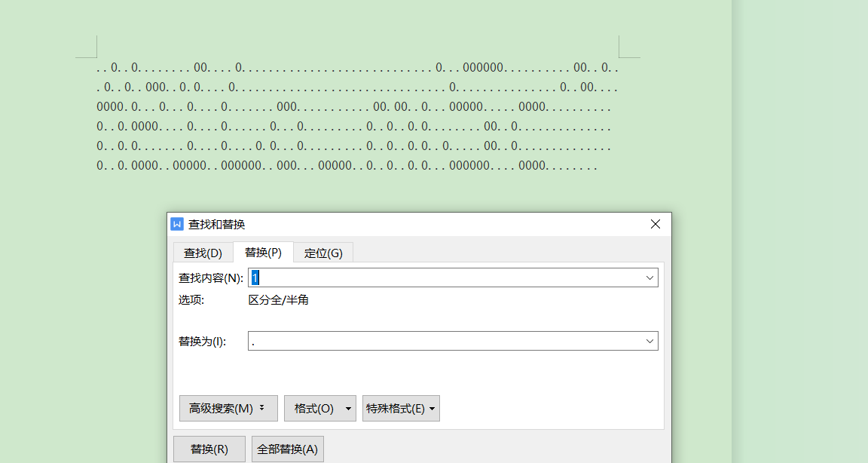
Task: Click the 格式(O) button label
Action: 313,409
